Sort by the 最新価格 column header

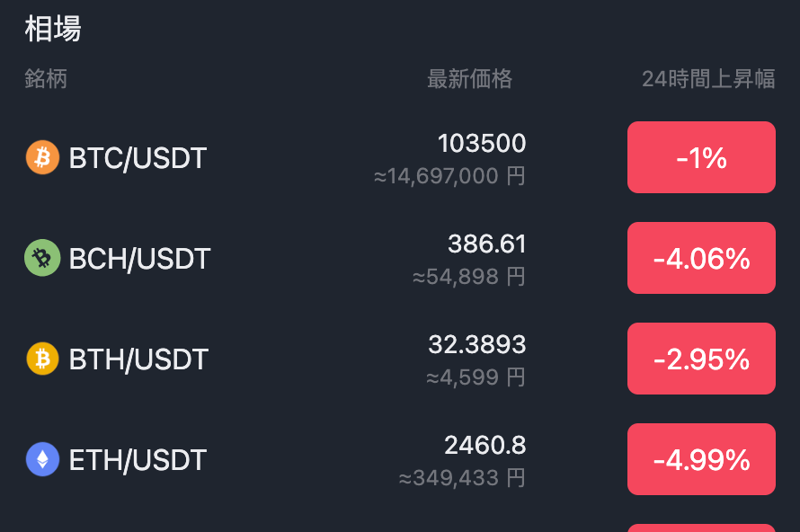(469, 79)
